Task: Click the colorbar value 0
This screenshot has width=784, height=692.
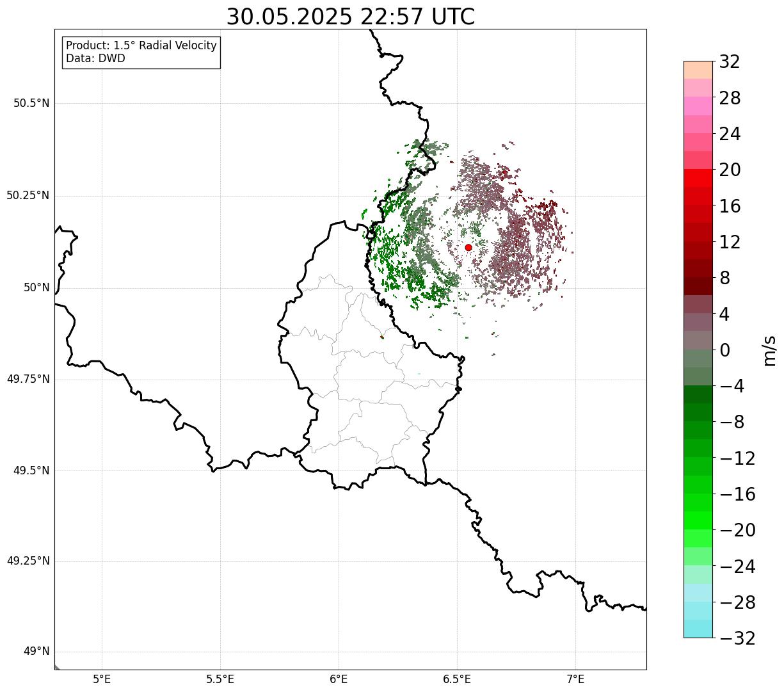Action: click(x=724, y=350)
